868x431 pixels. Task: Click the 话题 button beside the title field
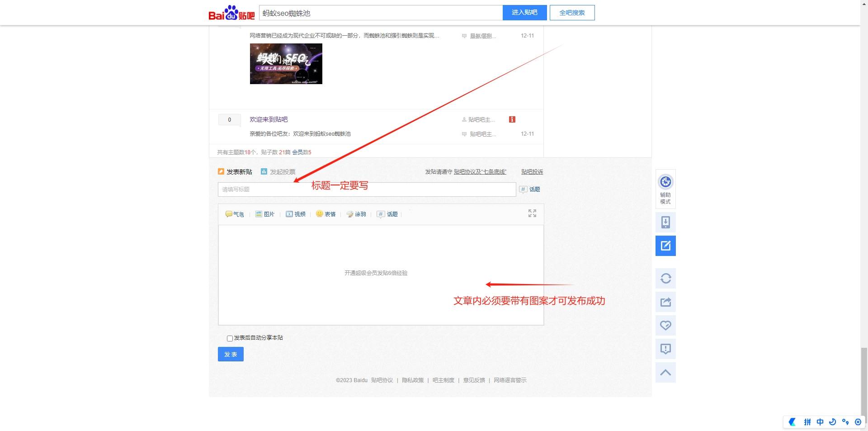point(529,189)
